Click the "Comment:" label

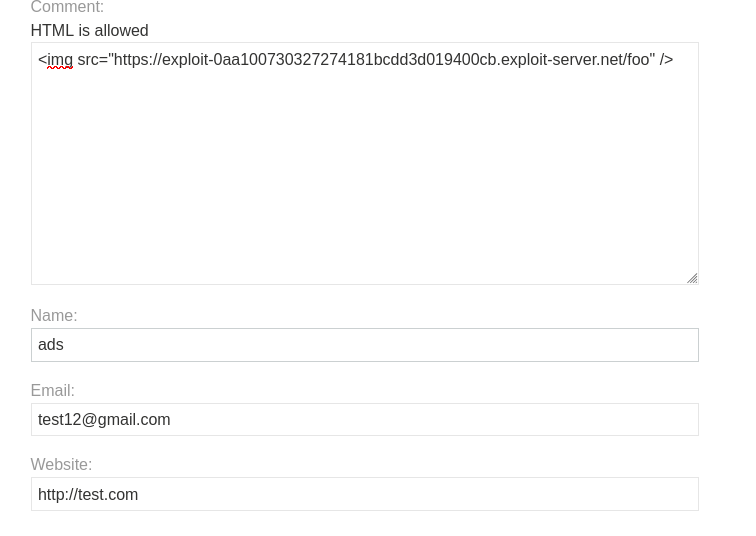[67, 8]
